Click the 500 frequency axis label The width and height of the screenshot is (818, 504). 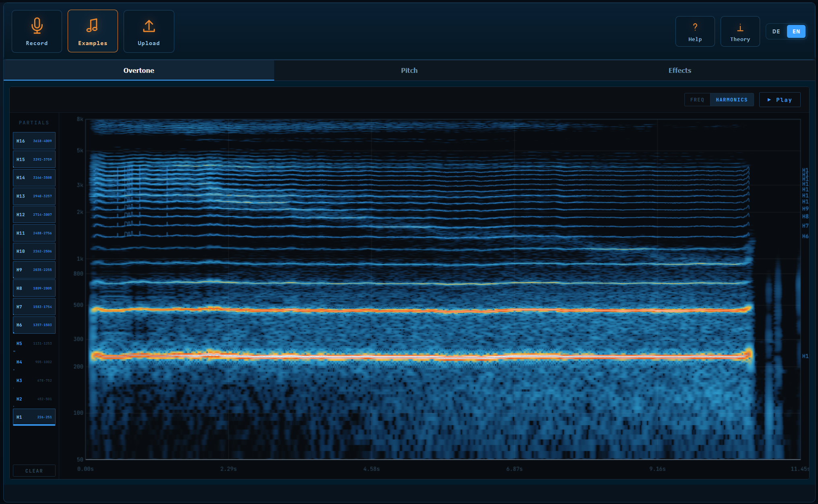(78, 305)
